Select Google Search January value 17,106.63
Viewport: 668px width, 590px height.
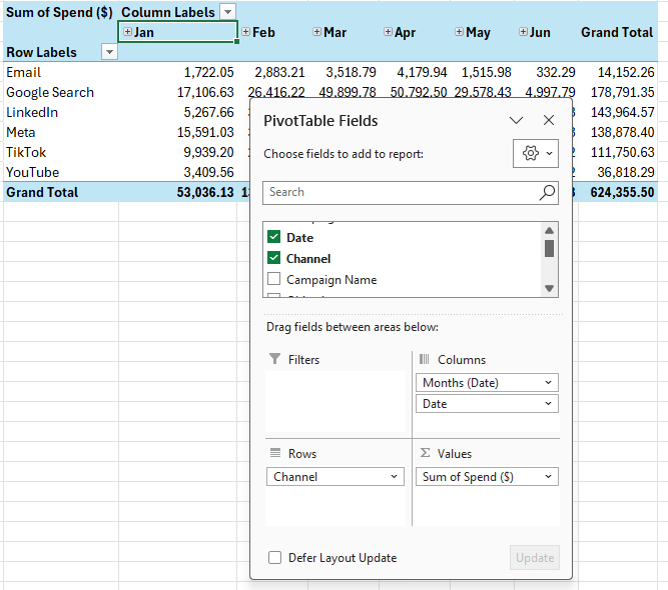pos(205,92)
